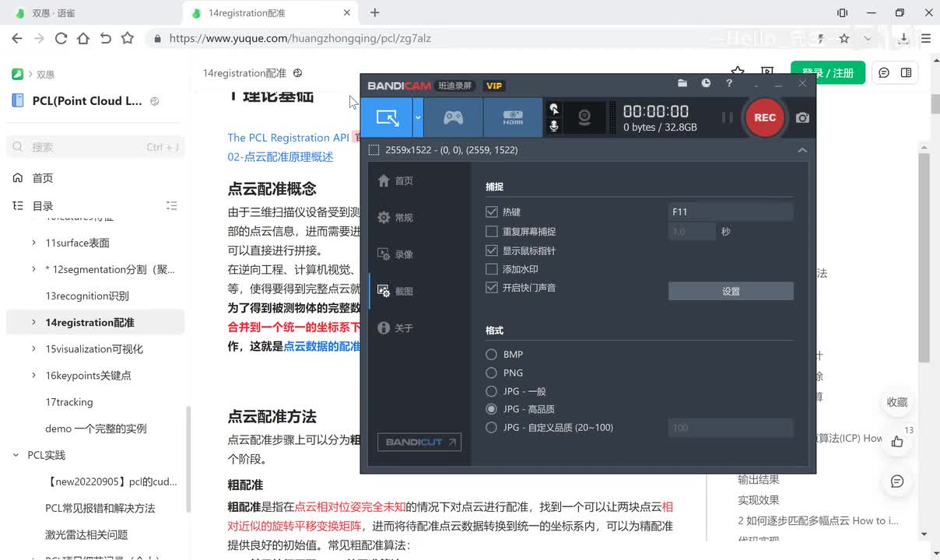Collapse the Bandicam capture area bar
940x560 pixels.
(x=802, y=150)
